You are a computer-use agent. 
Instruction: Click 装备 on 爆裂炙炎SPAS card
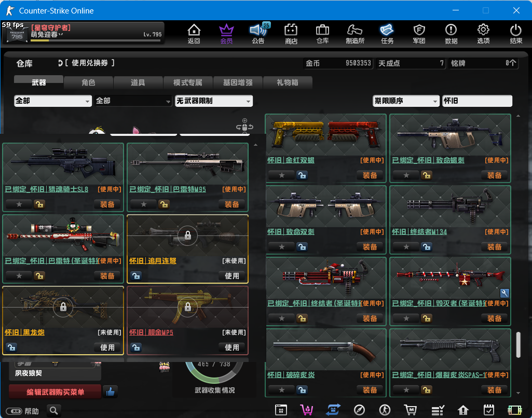pos(494,390)
